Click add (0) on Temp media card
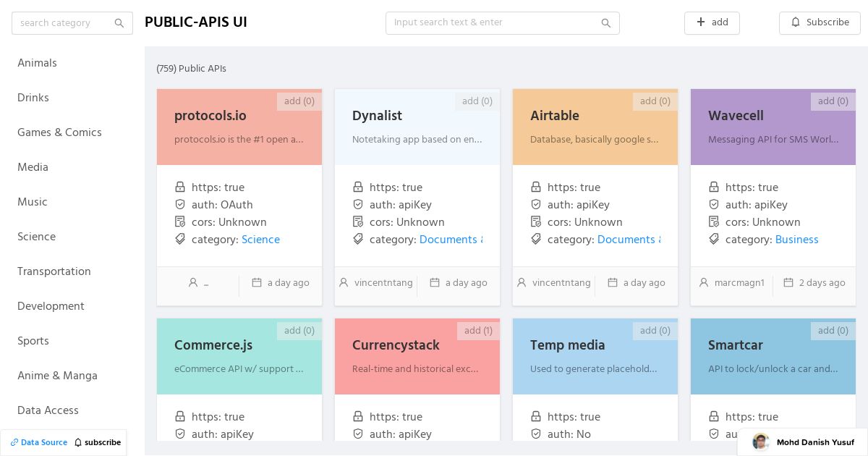Viewport: 868px width, 456px height. tap(655, 331)
